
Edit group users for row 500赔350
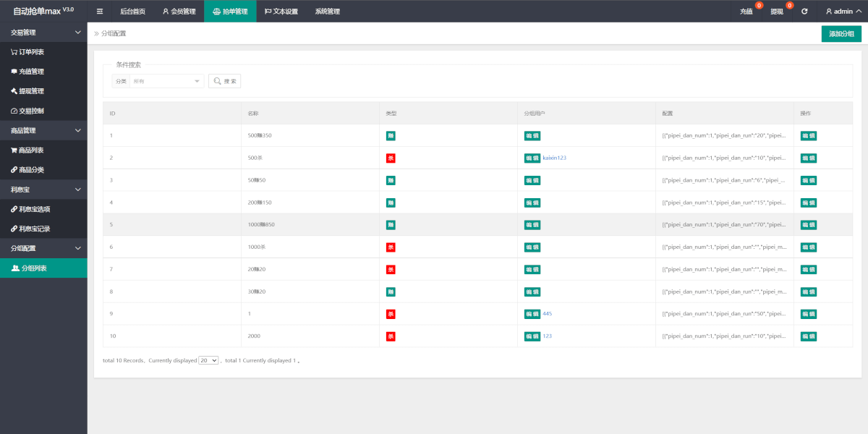coord(532,136)
